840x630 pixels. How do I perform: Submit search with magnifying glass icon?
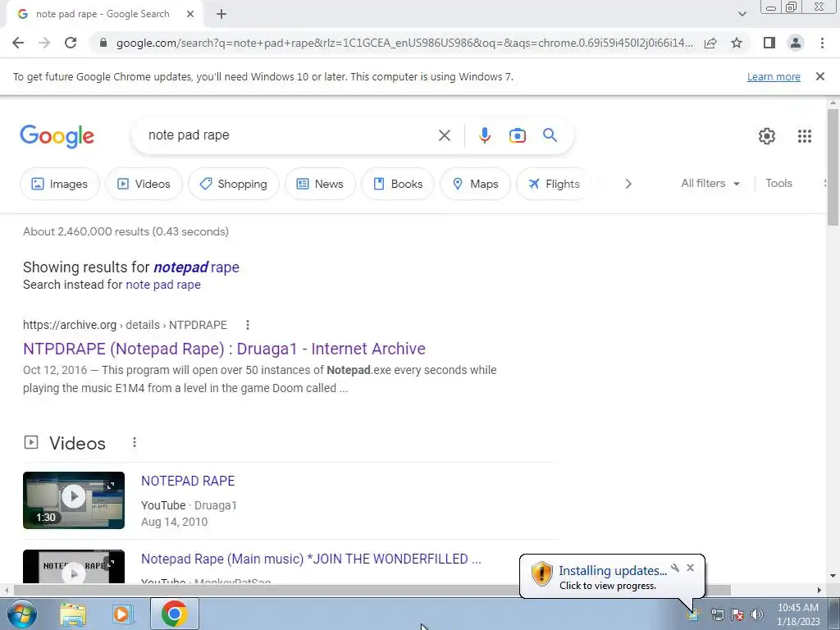point(550,135)
